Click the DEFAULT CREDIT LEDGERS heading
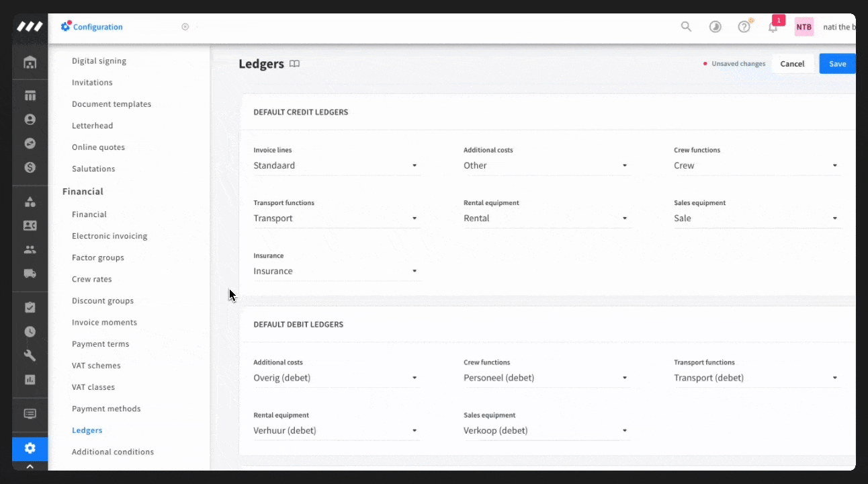 [x=300, y=112]
